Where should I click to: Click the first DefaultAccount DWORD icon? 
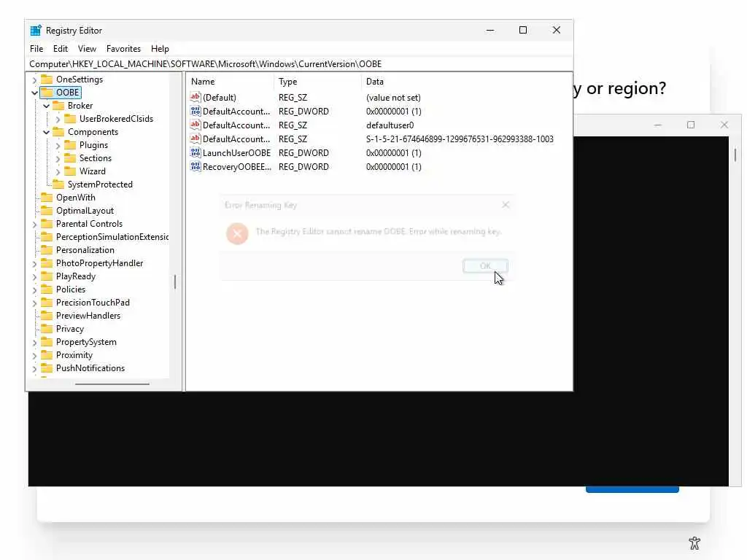(196, 112)
